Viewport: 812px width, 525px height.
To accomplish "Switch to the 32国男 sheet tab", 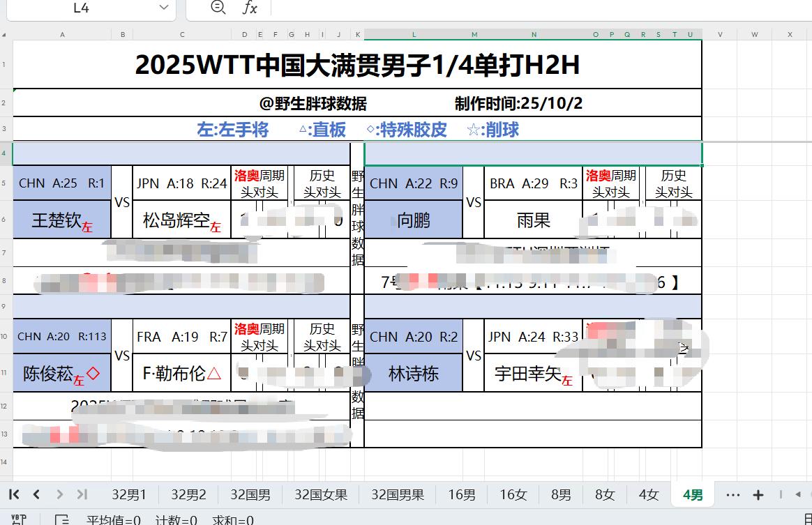I will click(x=250, y=495).
